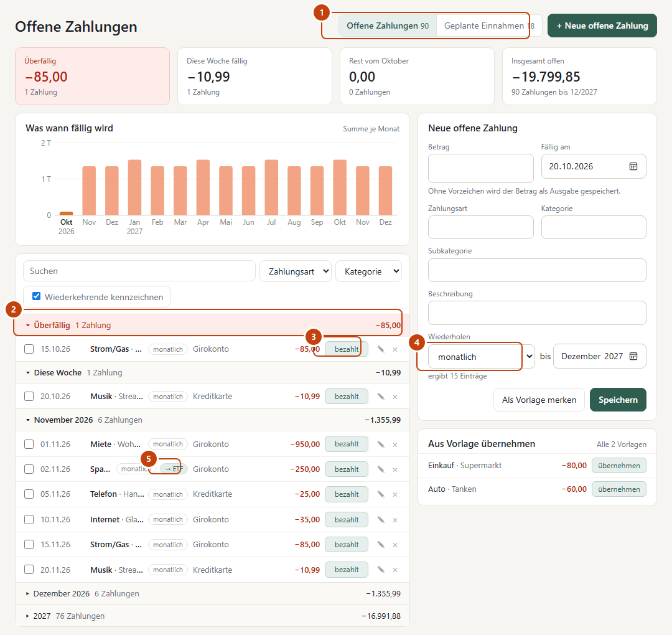
Task: Delete the overdue 15.10.26 Strom/Gas payment
Action: coord(395,349)
